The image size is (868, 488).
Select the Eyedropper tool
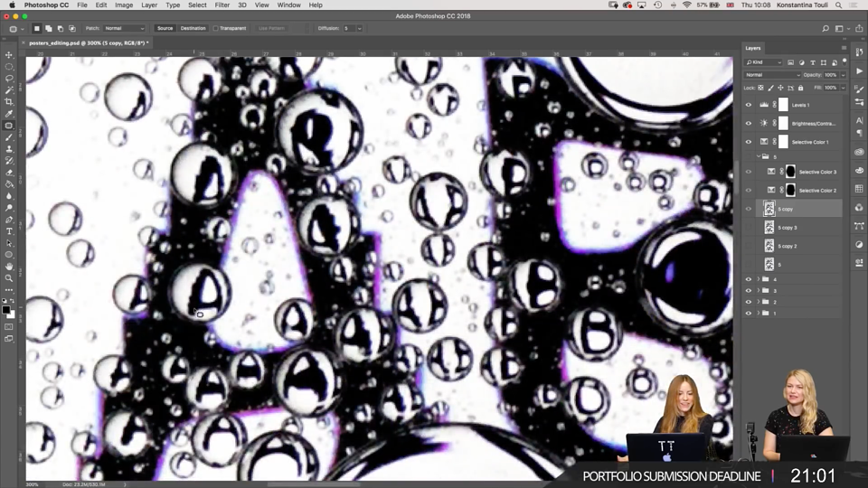click(9, 114)
